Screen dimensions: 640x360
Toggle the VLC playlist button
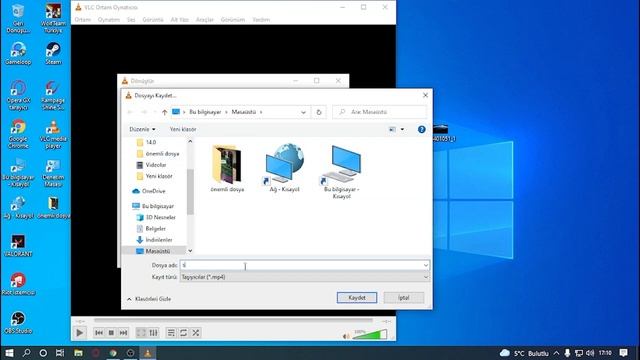pos(171,333)
